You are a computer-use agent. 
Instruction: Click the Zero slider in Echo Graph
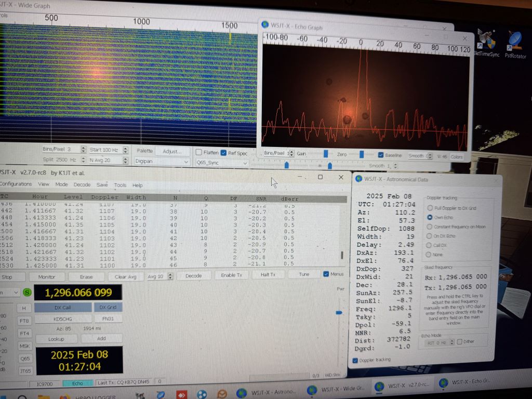pos(362,154)
